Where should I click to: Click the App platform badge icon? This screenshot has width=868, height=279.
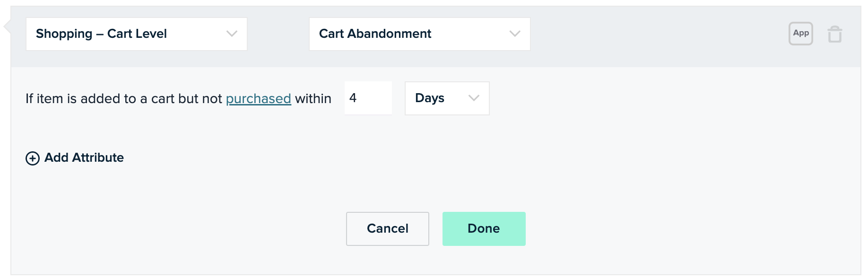800,34
